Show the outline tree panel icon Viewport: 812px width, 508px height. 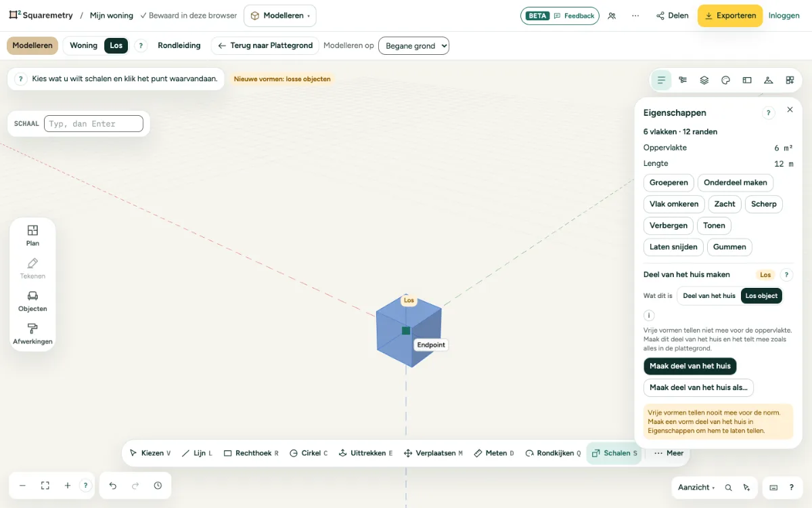[x=683, y=80]
